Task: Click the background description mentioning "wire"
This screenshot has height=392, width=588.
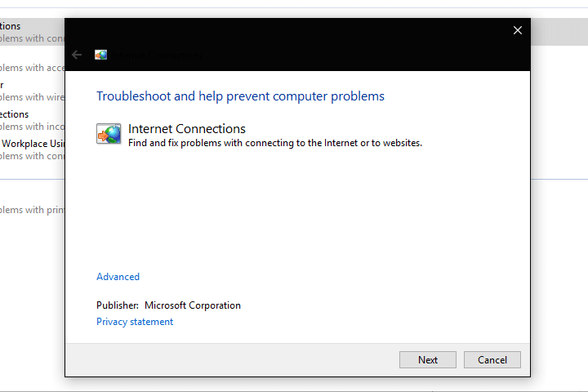Action: (x=33, y=97)
